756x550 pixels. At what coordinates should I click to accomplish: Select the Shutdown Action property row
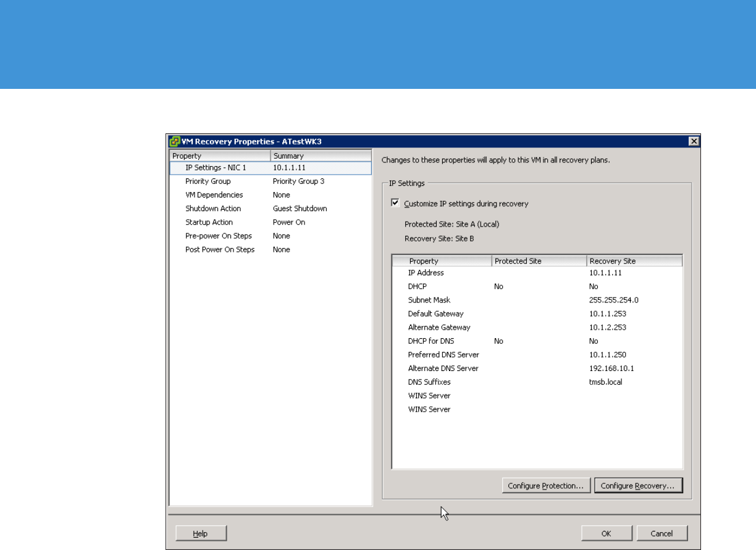click(x=271, y=209)
